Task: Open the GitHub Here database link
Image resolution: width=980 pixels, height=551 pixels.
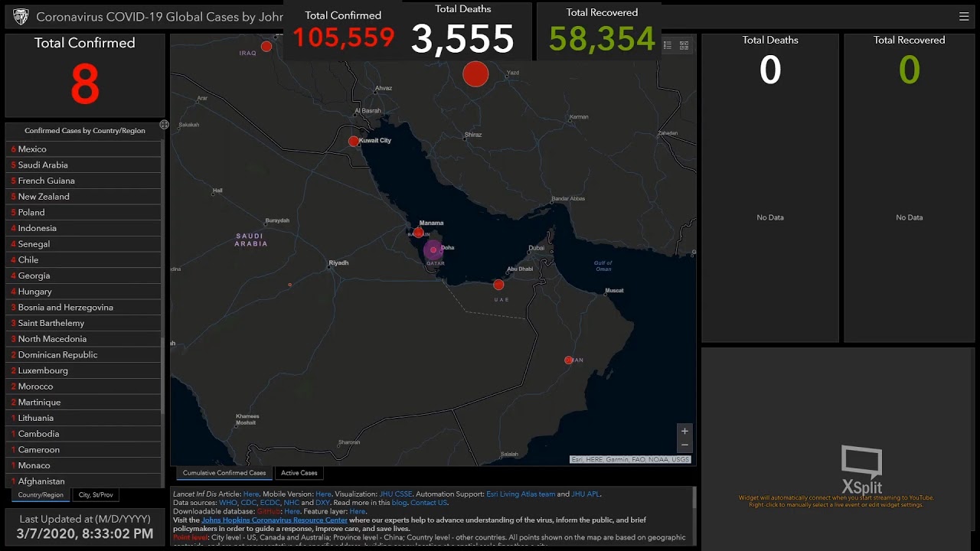Action: [x=292, y=511]
